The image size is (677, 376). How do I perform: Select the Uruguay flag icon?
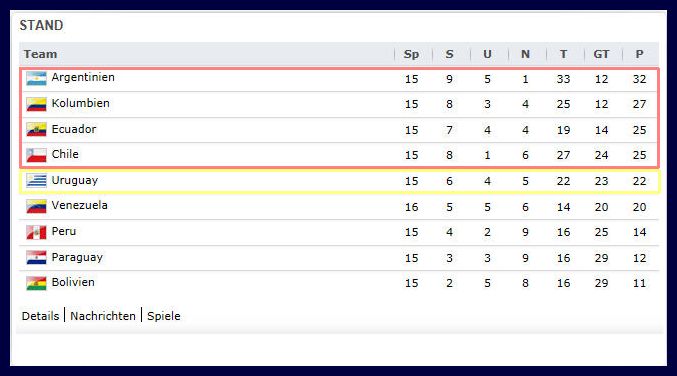[x=36, y=181]
